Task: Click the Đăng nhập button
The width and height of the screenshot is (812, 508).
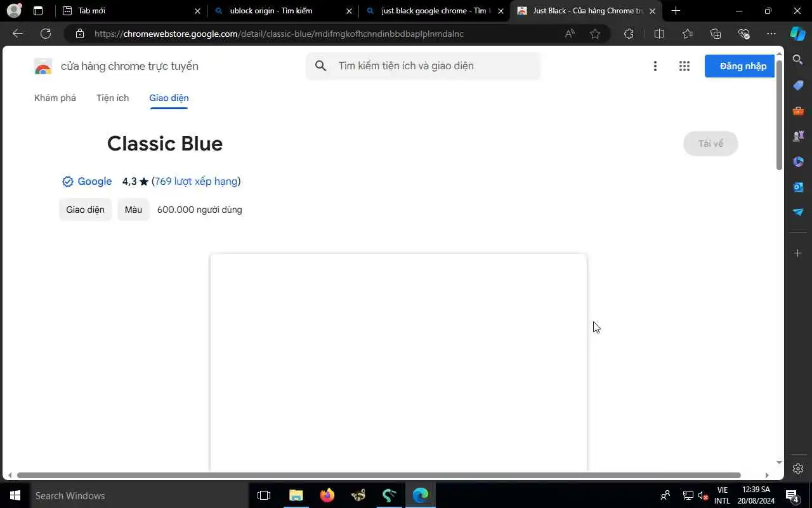Action: tap(740, 66)
